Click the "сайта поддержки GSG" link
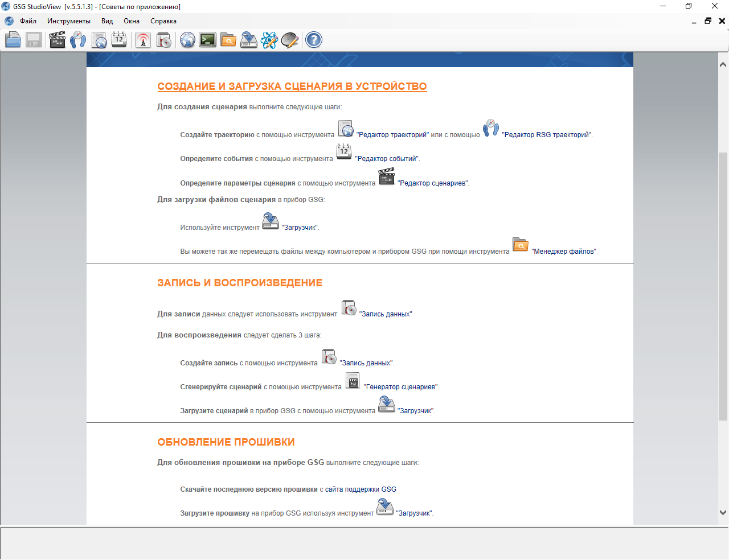This screenshot has width=729, height=560. (x=361, y=489)
